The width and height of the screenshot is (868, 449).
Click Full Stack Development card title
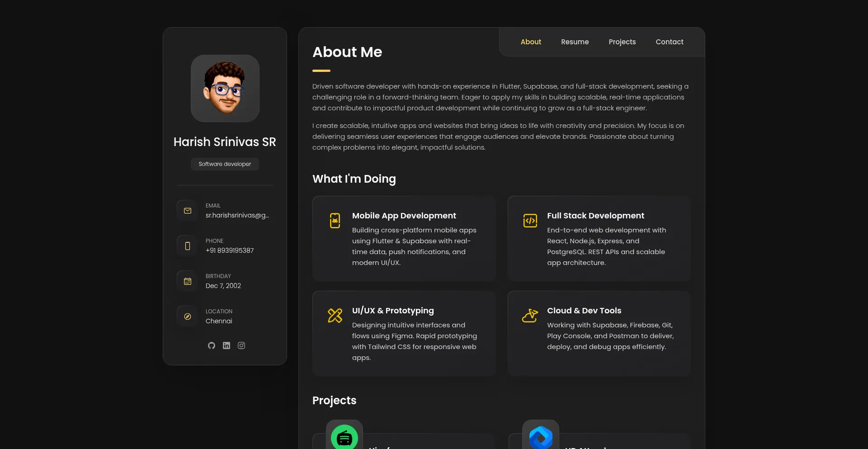pos(595,216)
